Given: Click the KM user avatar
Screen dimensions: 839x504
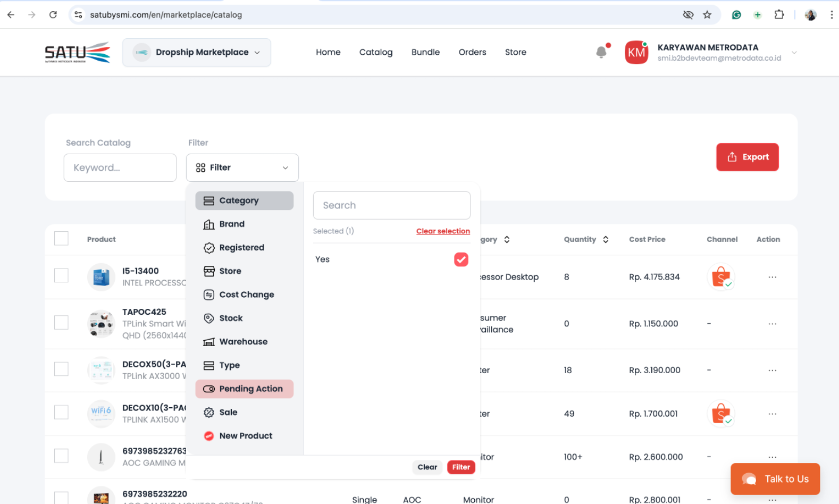Looking at the screenshot, I should (x=636, y=53).
